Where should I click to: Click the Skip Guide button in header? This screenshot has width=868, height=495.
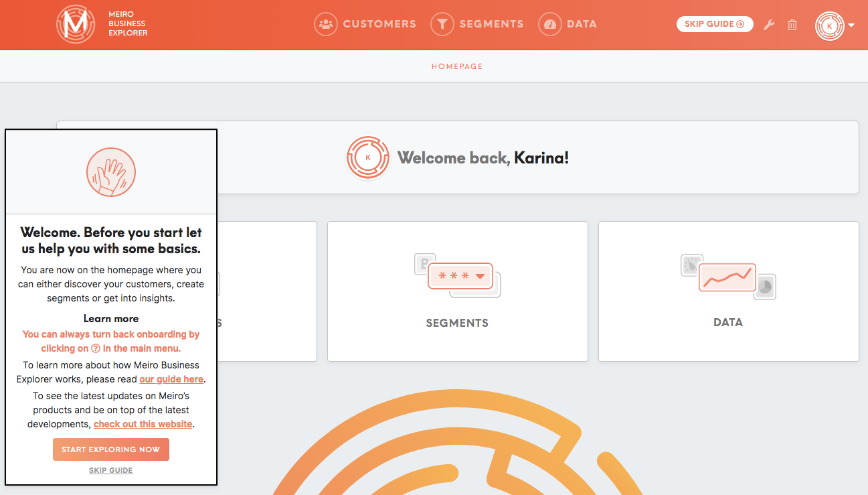click(715, 24)
